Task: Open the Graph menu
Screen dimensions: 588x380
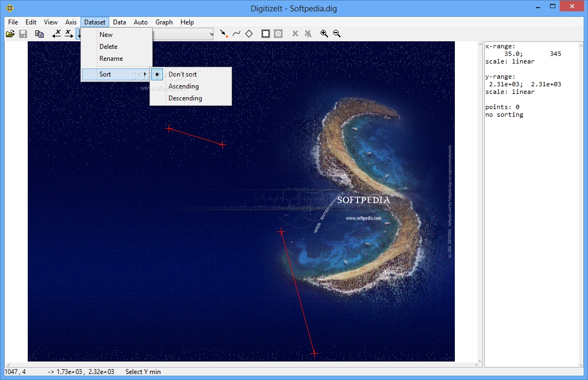Action: [164, 22]
